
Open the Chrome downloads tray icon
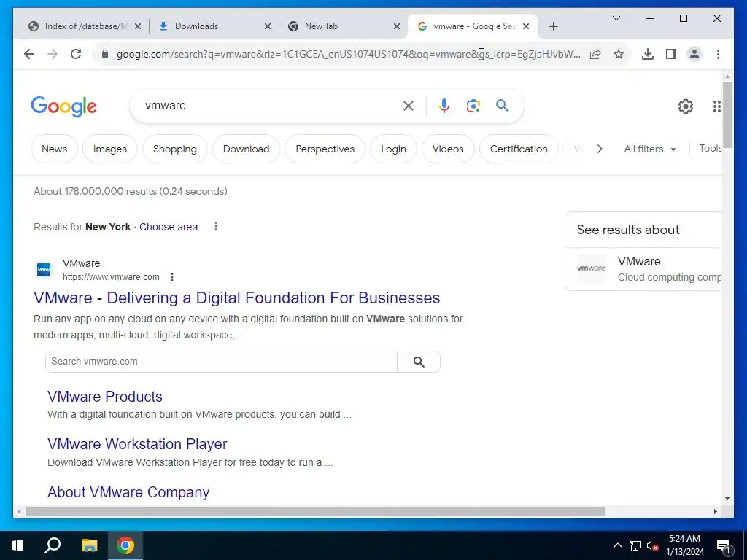648,54
